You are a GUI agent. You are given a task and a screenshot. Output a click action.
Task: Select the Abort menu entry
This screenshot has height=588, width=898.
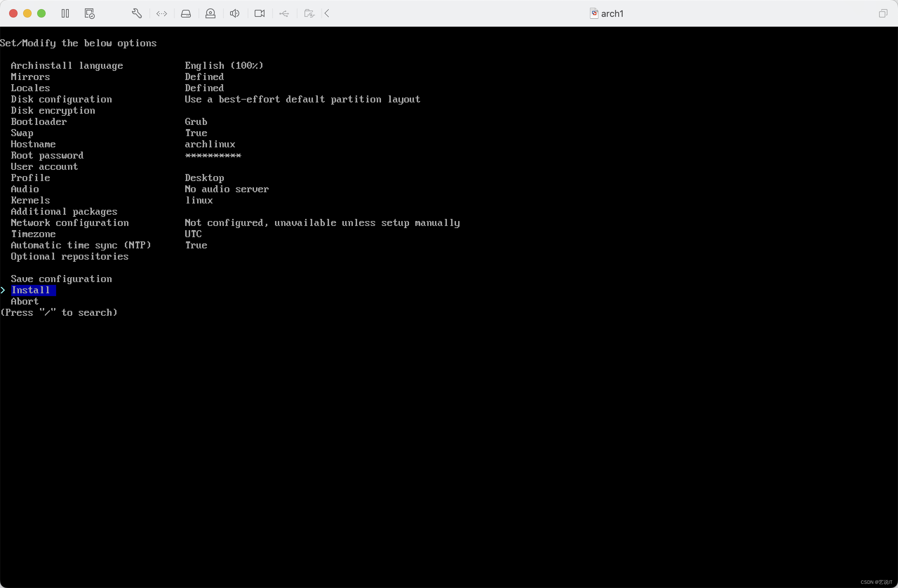[x=25, y=302]
